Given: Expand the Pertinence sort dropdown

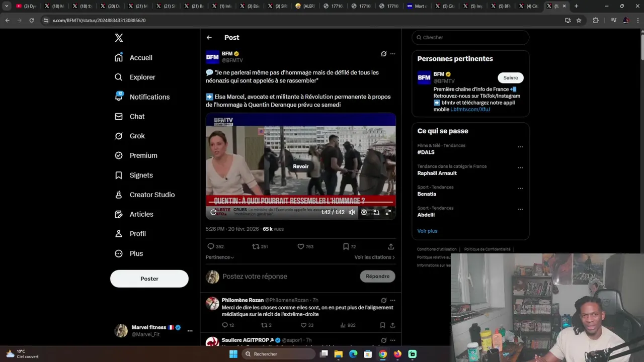Looking at the screenshot, I should pyautogui.click(x=220, y=257).
